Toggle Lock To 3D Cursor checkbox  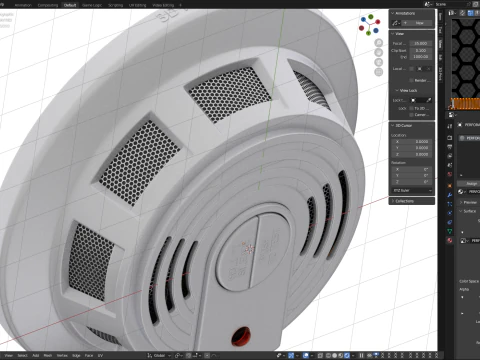(412, 108)
